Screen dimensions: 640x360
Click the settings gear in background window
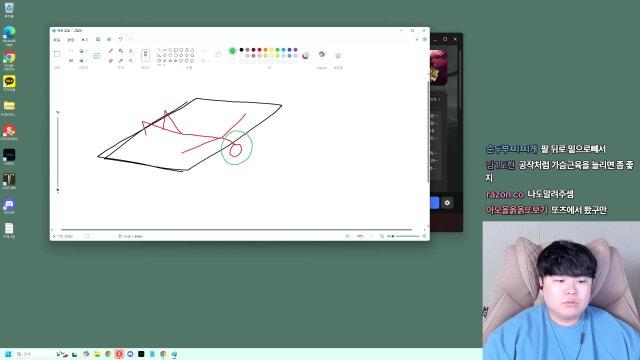point(447,203)
